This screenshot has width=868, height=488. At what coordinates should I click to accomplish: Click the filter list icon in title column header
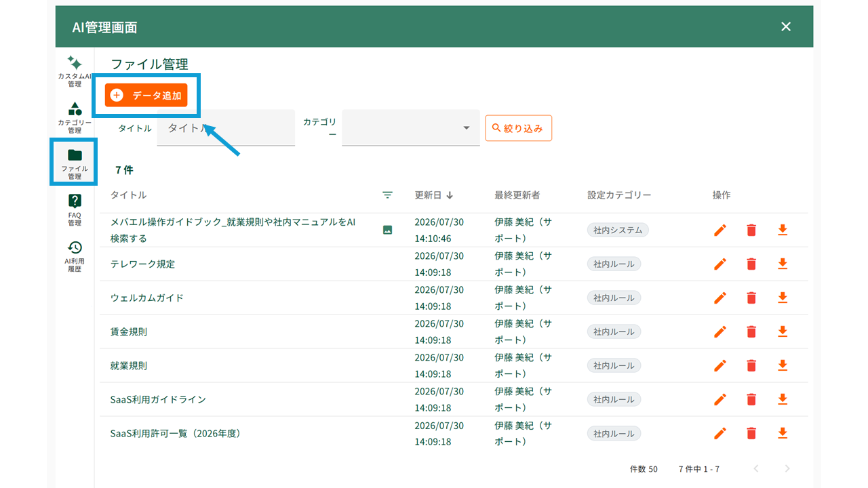pos(387,195)
